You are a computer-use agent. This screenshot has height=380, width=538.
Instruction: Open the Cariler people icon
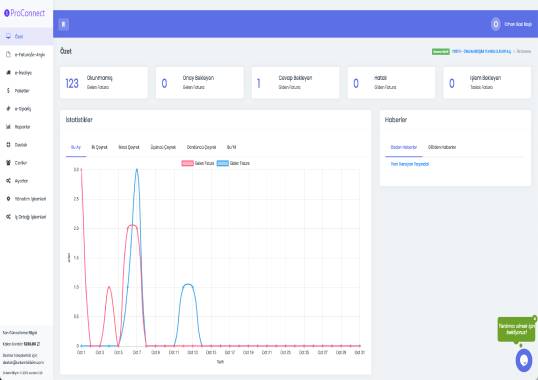coord(9,163)
